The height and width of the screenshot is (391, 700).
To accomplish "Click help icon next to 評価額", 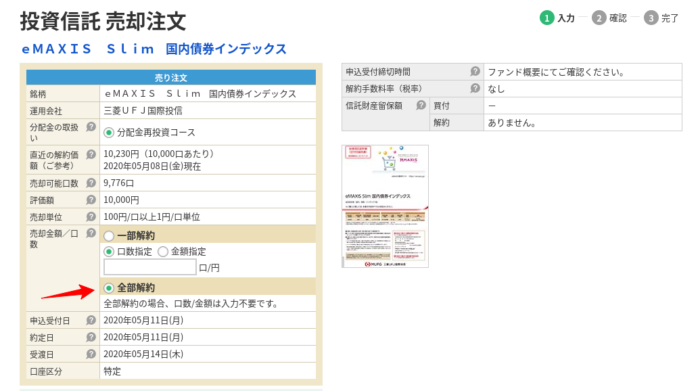I will [91, 200].
